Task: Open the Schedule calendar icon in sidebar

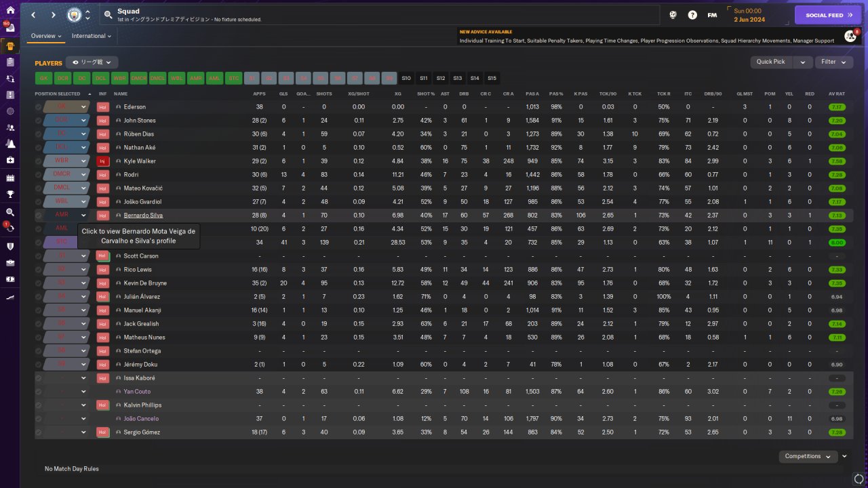Action: [10, 178]
